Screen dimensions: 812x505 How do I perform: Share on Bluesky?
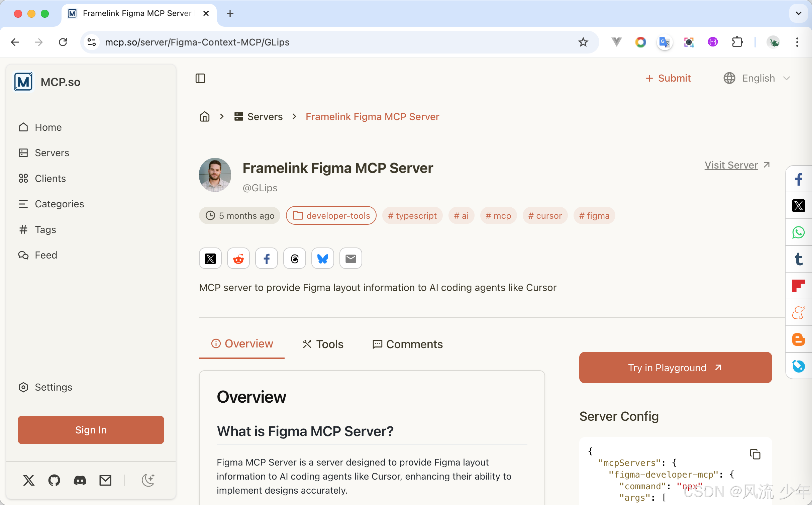(x=323, y=259)
